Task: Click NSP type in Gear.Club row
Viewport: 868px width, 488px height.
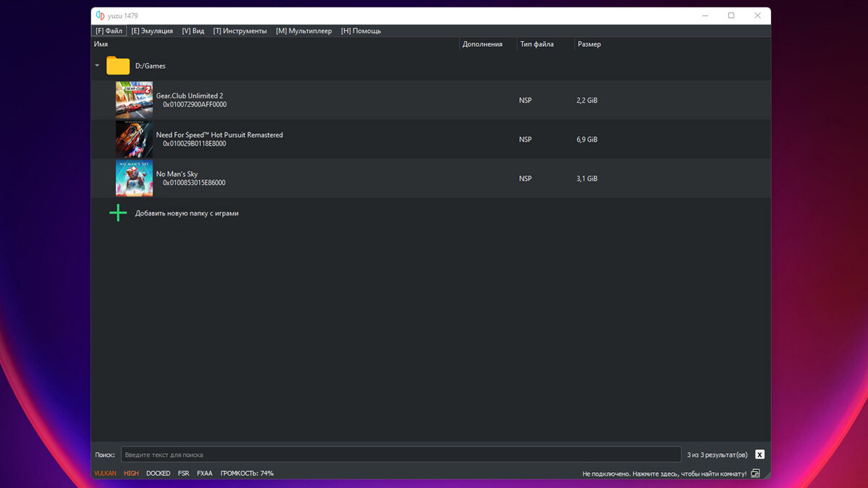Action: pos(525,100)
